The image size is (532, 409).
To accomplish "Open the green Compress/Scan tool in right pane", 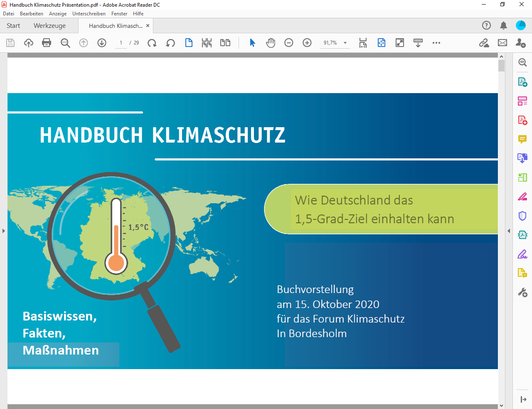I will 522,177.
